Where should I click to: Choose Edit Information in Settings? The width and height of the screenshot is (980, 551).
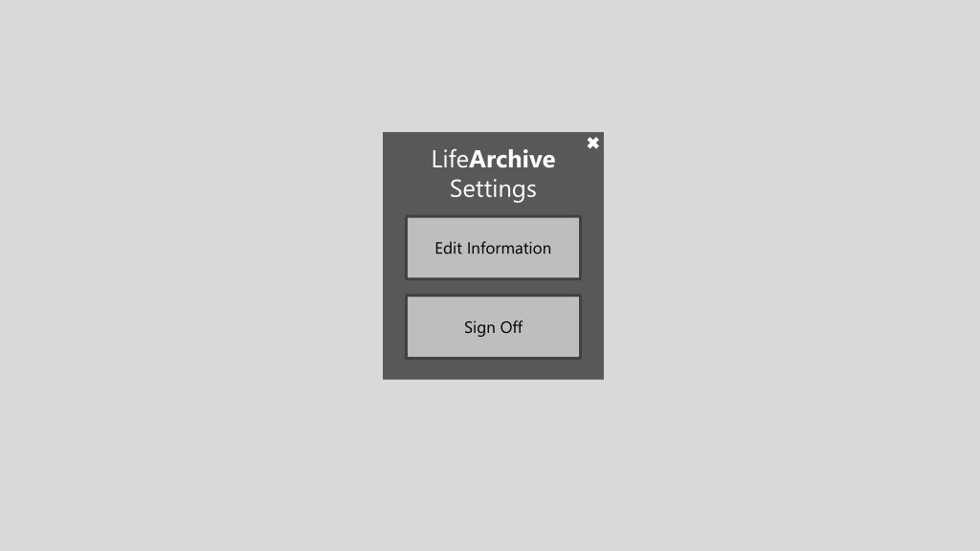[x=493, y=248]
